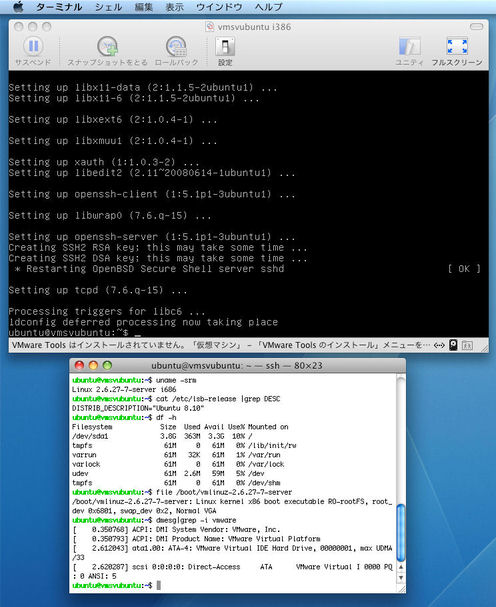496x607 pixels.
Task: Click scroll up arrow in ssh Terminal
Action: click(x=401, y=567)
